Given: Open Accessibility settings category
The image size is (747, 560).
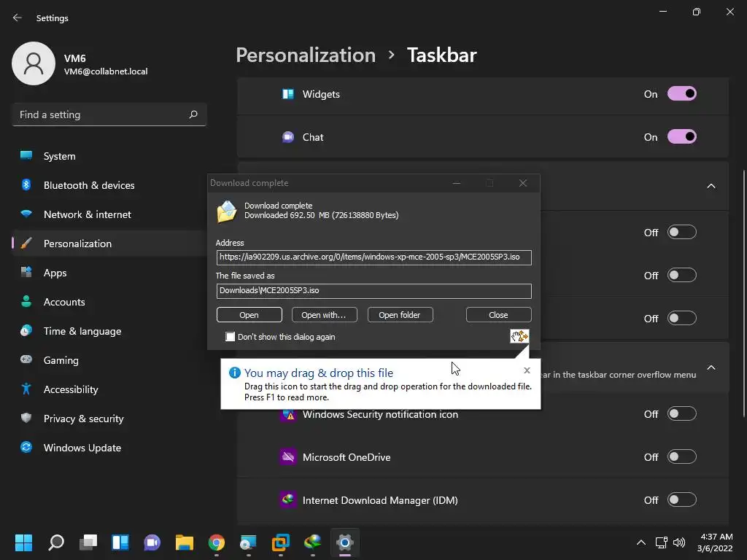Looking at the screenshot, I should (109, 389).
